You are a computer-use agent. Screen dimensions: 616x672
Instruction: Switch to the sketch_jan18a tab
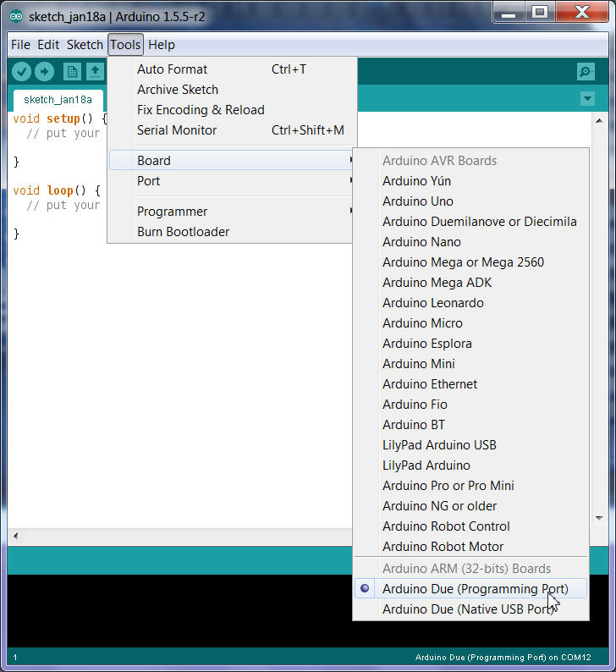pyautogui.click(x=58, y=100)
